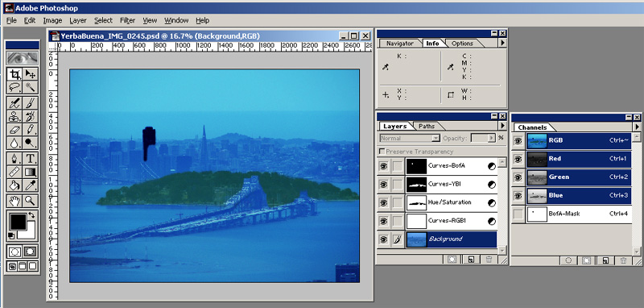Hide the Hue/Saturation layer
Image resolution: width=644 pixels, height=308 pixels.
pyautogui.click(x=384, y=202)
